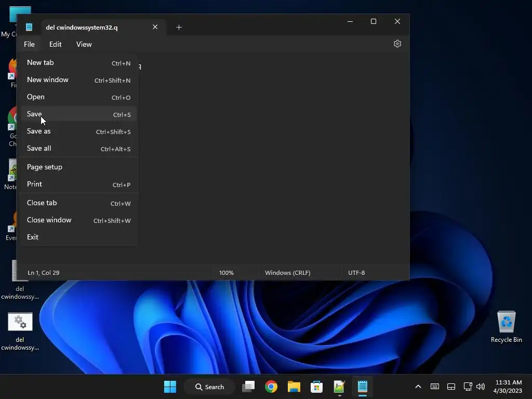Screen dimensions: 532x399
Task: Click Save in the File menu
Action: 79,114
